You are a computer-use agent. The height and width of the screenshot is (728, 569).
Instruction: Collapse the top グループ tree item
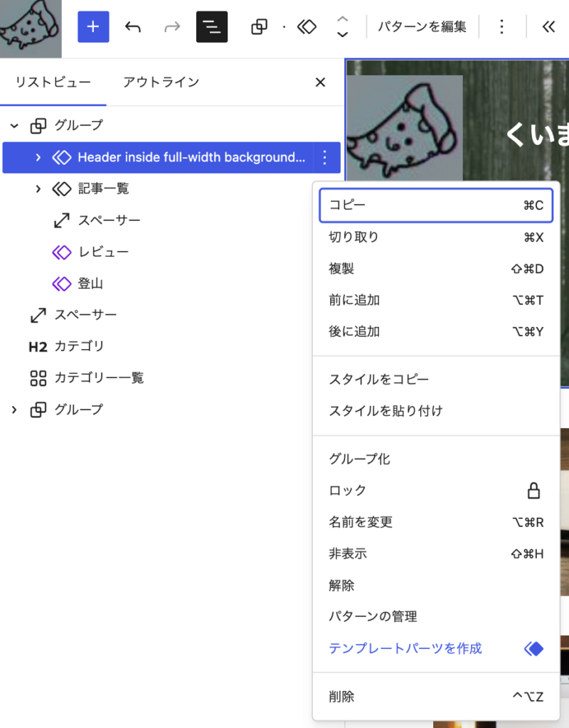[14, 126]
